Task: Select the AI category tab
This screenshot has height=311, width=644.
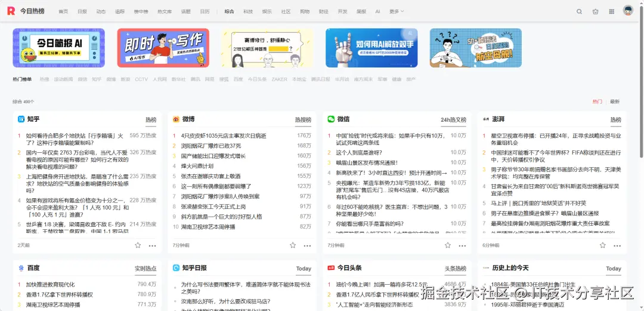Action: pos(377,11)
